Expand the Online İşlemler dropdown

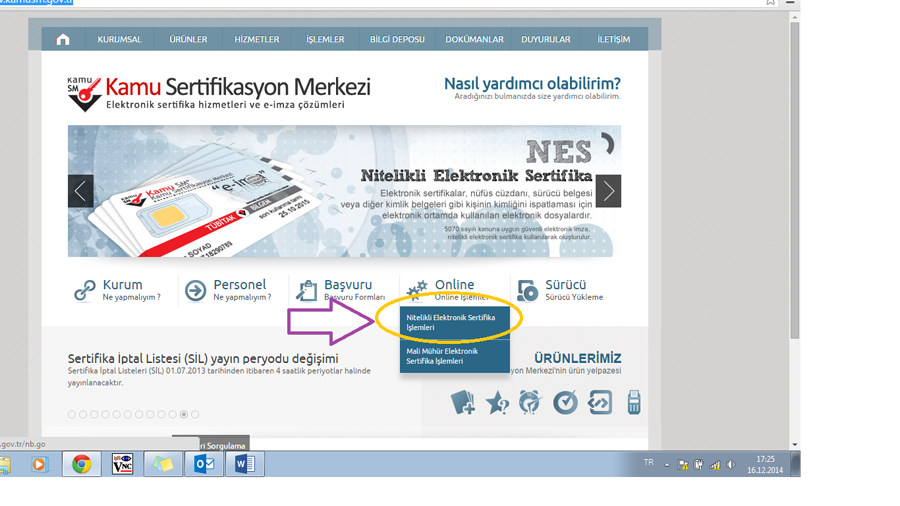pyautogui.click(x=462, y=290)
